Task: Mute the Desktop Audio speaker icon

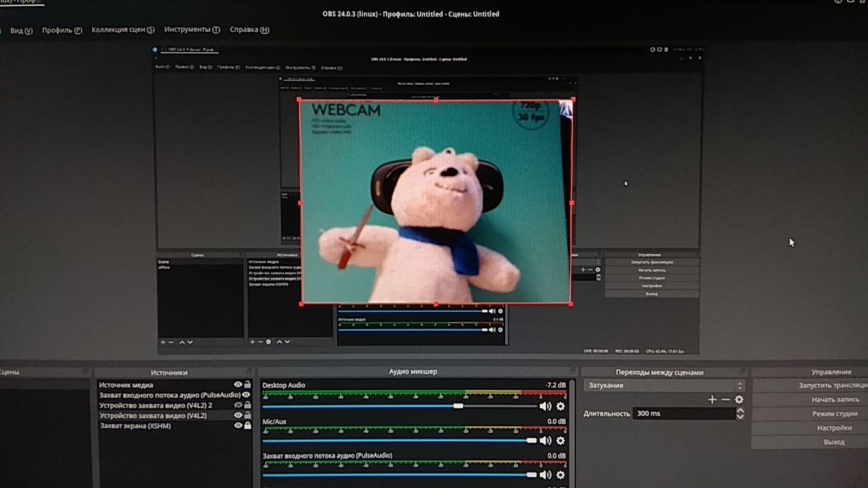Action: (x=545, y=406)
